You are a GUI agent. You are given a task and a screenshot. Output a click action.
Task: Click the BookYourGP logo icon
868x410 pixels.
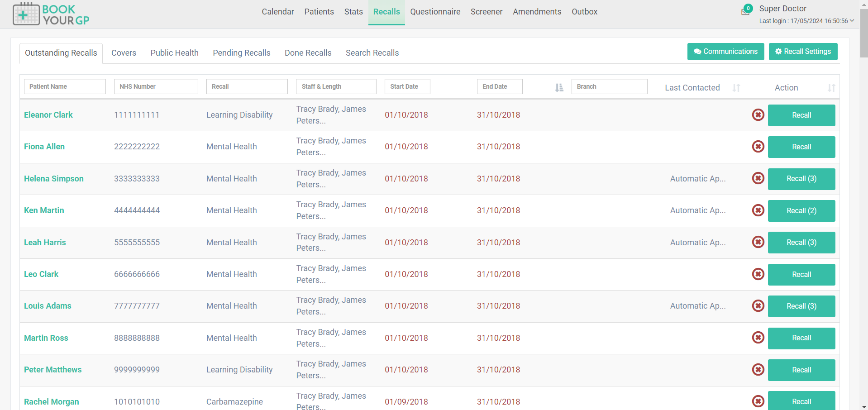click(x=27, y=14)
